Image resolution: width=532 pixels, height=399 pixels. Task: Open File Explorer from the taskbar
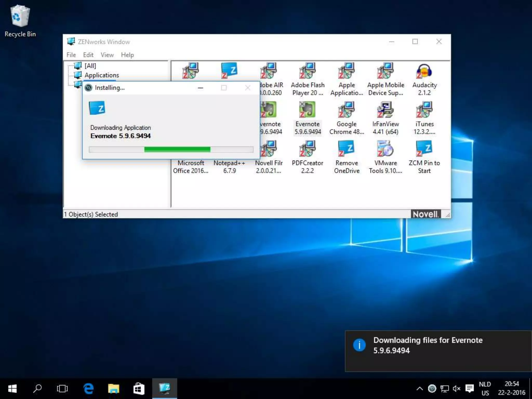114,389
